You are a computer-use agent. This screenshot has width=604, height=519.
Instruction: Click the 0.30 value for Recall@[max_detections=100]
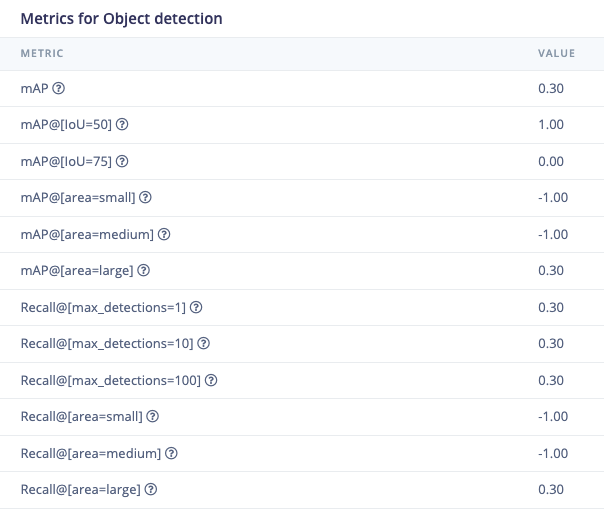point(551,381)
